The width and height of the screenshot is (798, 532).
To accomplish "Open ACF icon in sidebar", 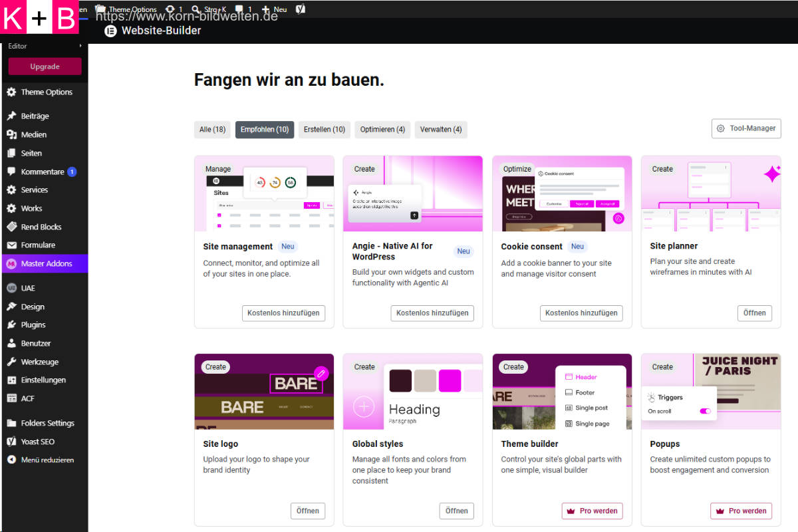I will pos(11,398).
